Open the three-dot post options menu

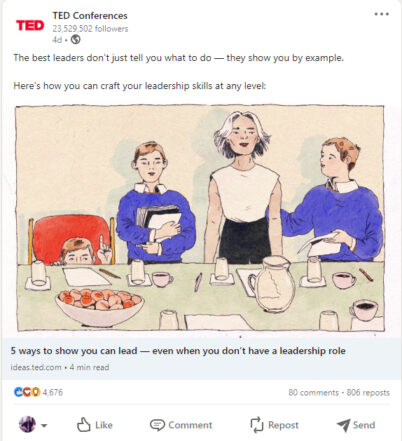381,14
